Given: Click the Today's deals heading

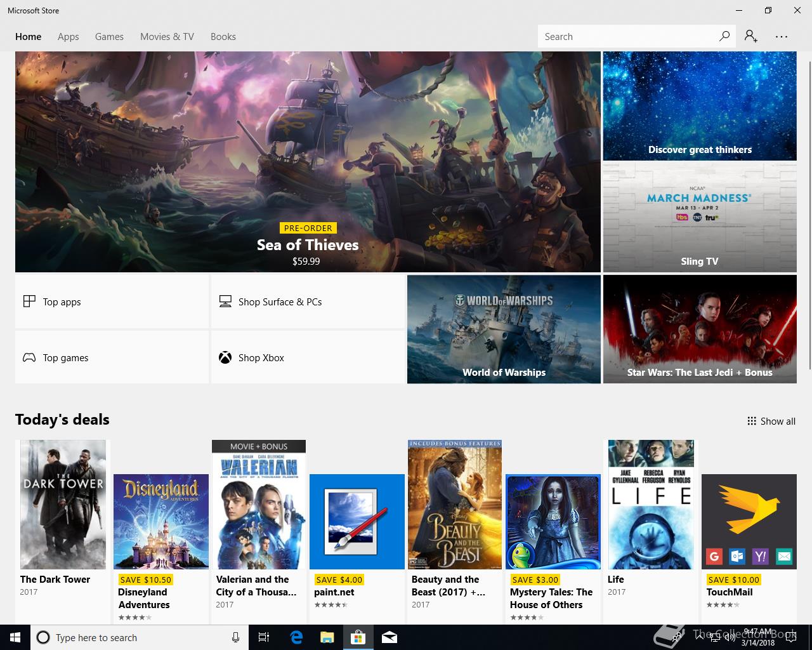Looking at the screenshot, I should tap(62, 420).
